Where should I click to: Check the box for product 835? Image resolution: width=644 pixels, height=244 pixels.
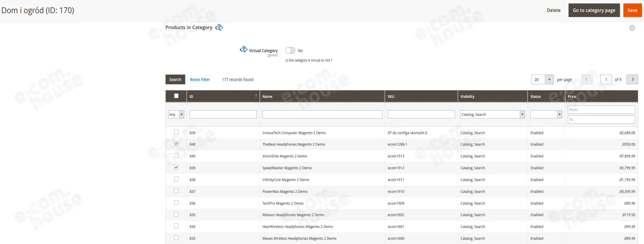(x=176, y=215)
